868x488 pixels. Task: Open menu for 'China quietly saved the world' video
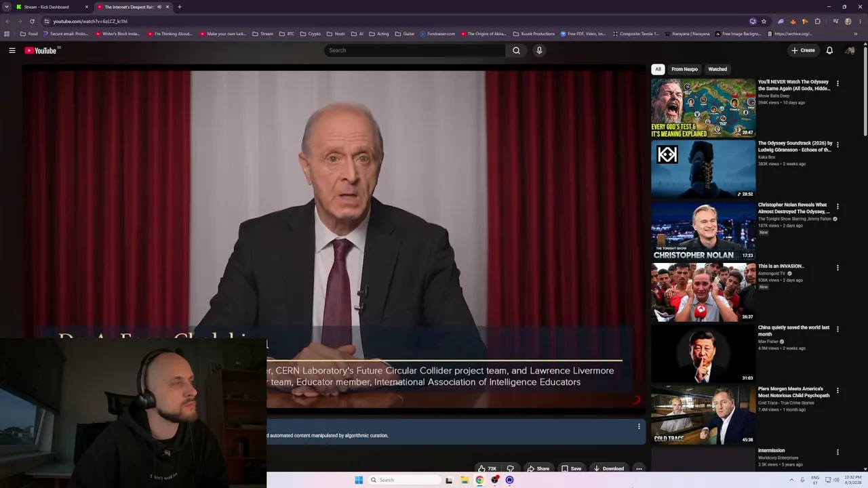coord(837,329)
